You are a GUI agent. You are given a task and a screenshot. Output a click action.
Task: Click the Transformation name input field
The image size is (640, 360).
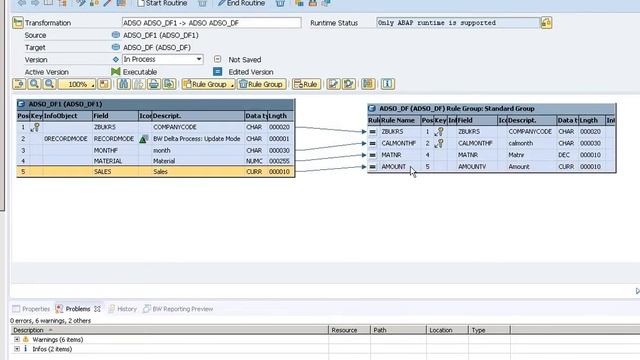pyautogui.click(x=211, y=23)
